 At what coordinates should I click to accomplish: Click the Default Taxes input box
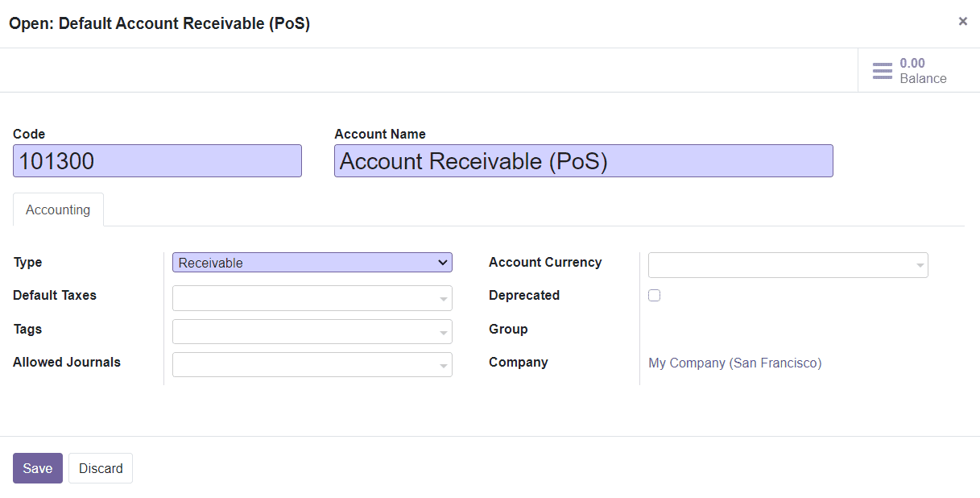(306, 298)
